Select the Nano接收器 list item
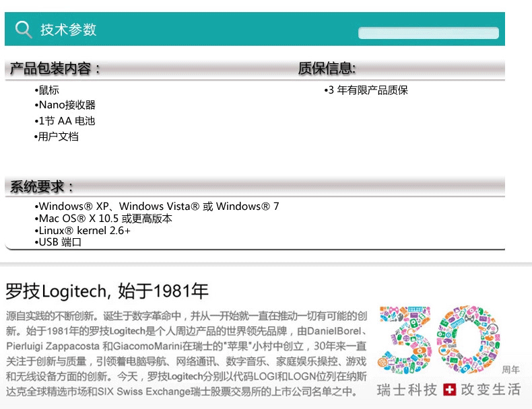The height and width of the screenshot is (409, 532). 65,105
